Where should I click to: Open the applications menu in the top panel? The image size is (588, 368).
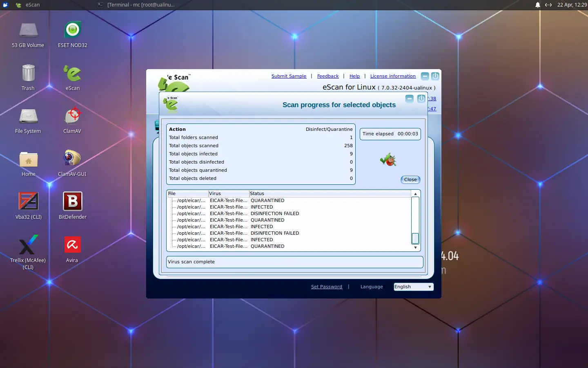point(5,5)
